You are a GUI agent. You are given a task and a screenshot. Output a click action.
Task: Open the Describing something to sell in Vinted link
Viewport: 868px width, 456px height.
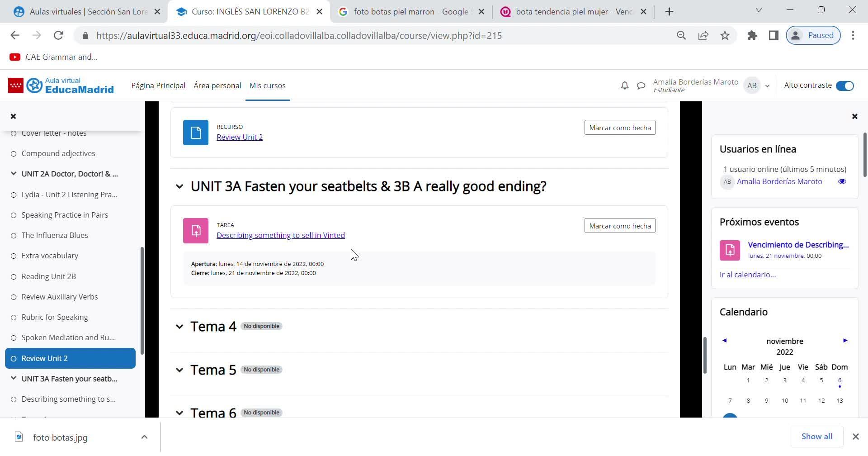(x=281, y=235)
